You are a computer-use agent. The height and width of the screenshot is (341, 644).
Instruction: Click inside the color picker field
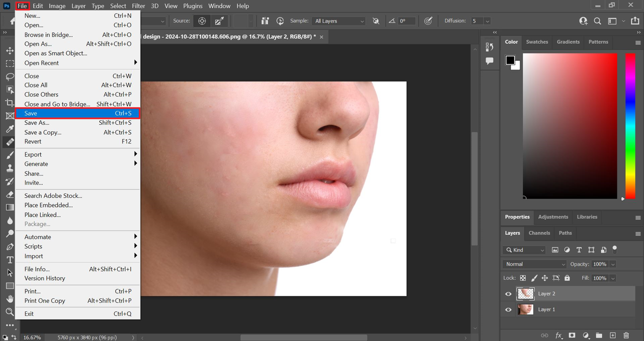pos(570,126)
